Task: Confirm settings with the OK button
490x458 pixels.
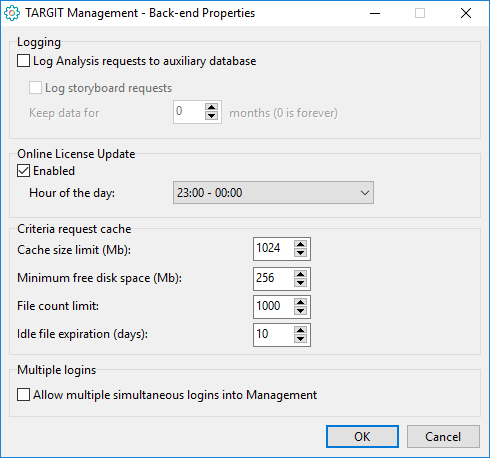Action: point(362,436)
